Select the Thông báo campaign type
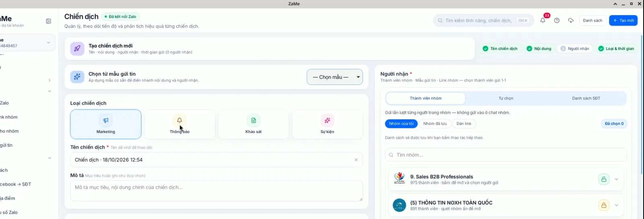This screenshot has height=219, width=644. coord(180,124)
